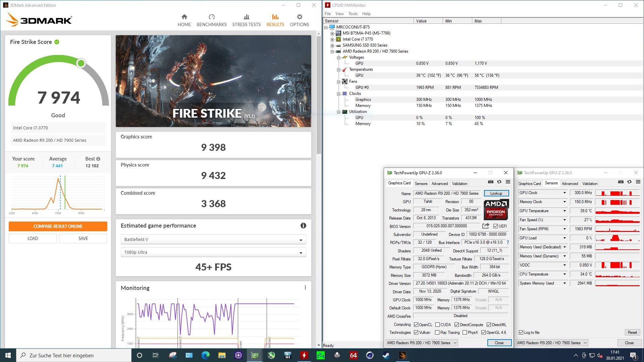Toggle Vulkan checkbox in GPU-Z
Image resolution: width=644 pixels, height=362 pixels.
point(416,333)
